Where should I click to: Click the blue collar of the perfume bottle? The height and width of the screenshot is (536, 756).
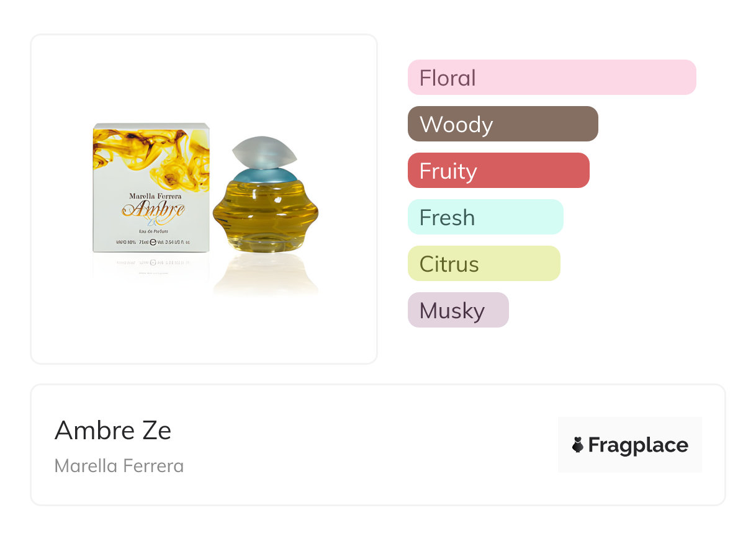(x=264, y=175)
